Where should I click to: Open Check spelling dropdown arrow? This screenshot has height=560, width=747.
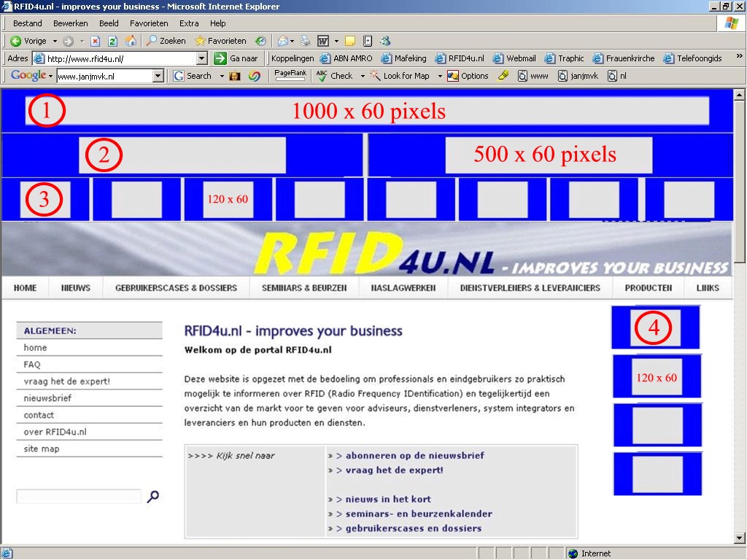tap(363, 76)
